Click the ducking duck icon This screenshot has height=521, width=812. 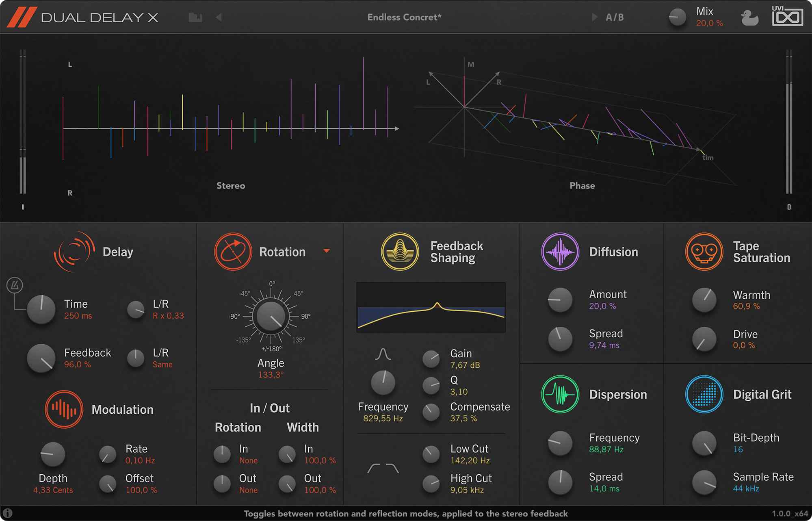749,17
